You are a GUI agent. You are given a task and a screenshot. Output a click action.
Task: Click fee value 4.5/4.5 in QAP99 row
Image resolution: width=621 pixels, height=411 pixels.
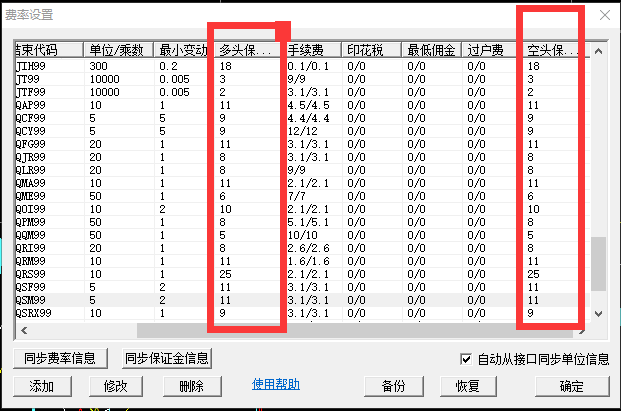pos(308,105)
